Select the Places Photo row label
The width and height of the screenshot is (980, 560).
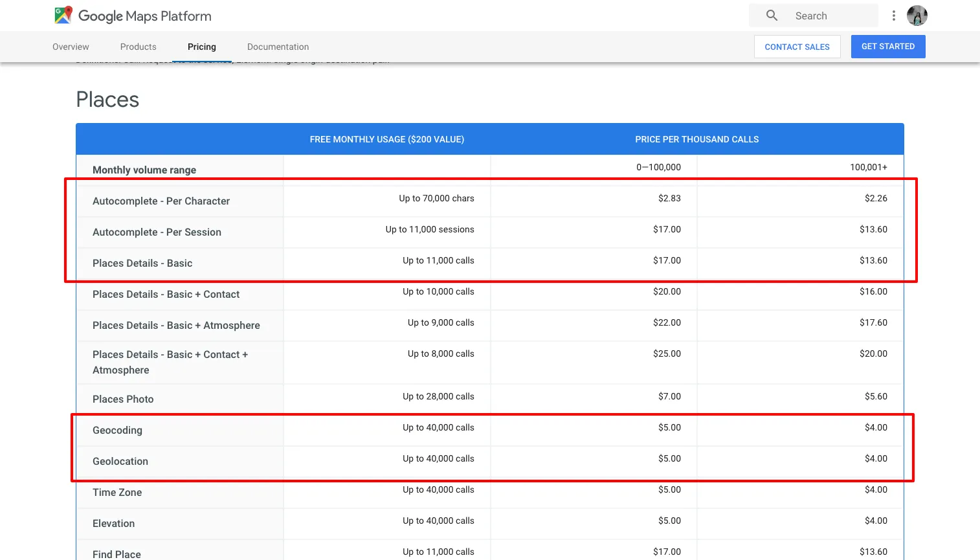(123, 399)
